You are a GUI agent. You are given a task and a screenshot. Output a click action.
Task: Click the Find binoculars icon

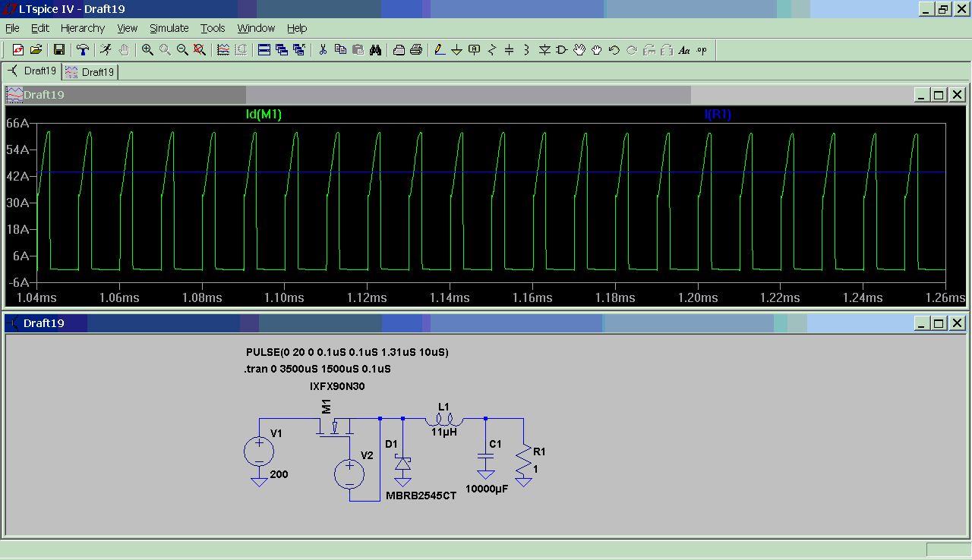tap(375, 50)
